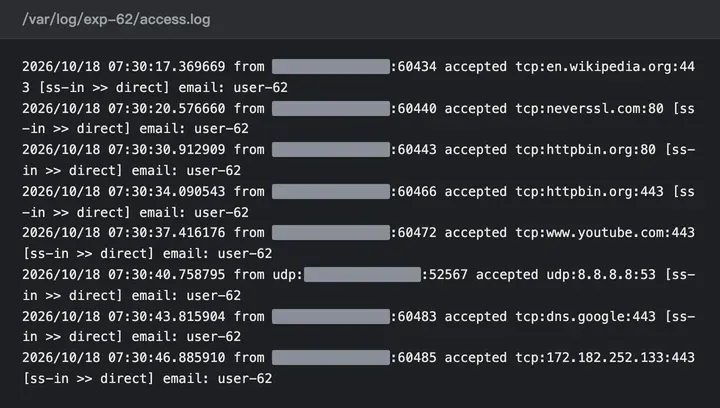Click the 07:30:17.369669 timestamp
Viewport: 720px width, 408px height.
pos(167,67)
